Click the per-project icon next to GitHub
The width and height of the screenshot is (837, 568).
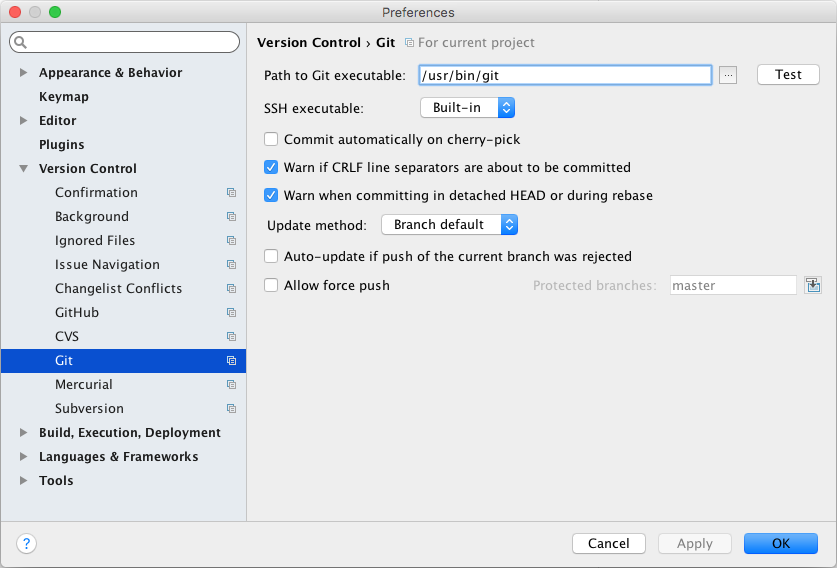[x=231, y=313]
